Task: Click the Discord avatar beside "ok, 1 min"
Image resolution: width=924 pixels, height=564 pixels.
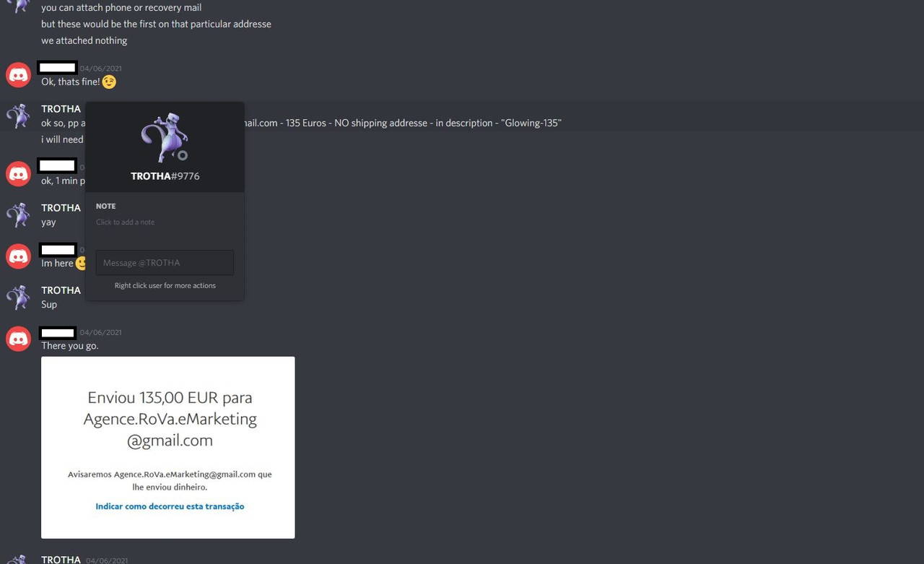Action: click(x=18, y=173)
